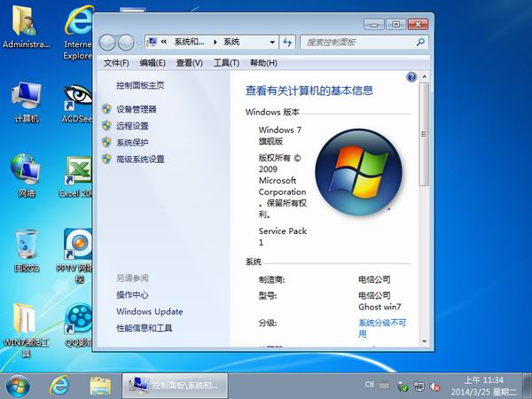This screenshot has width=532, height=399.
Task: Click the refresh button beside address bar
Action: click(287, 42)
